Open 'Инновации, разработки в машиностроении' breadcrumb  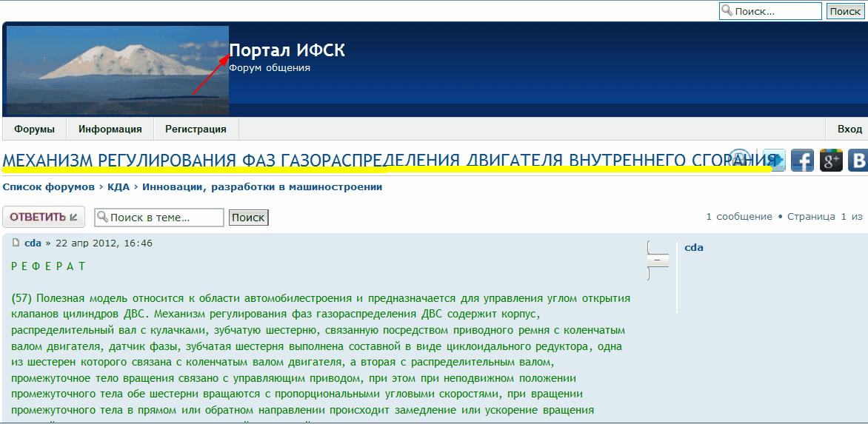(x=262, y=186)
